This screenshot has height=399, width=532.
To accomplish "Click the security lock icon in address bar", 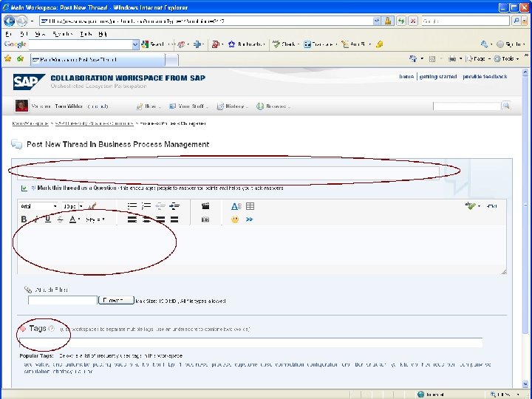I will coord(388,21).
